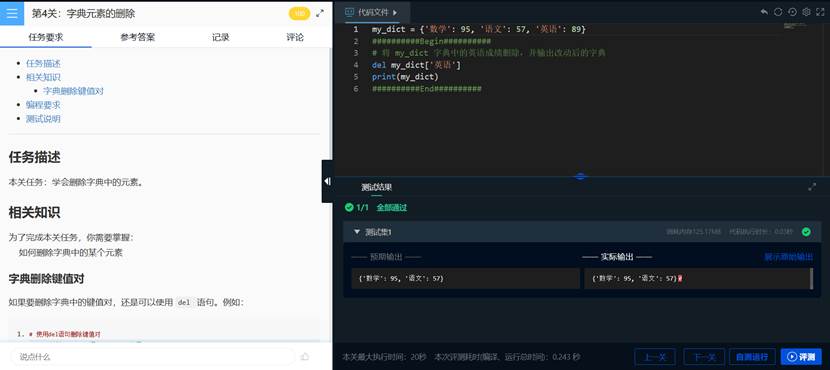830x370 pixels.
Task: Click the Begin comment line 2
Action: [431, 41]
